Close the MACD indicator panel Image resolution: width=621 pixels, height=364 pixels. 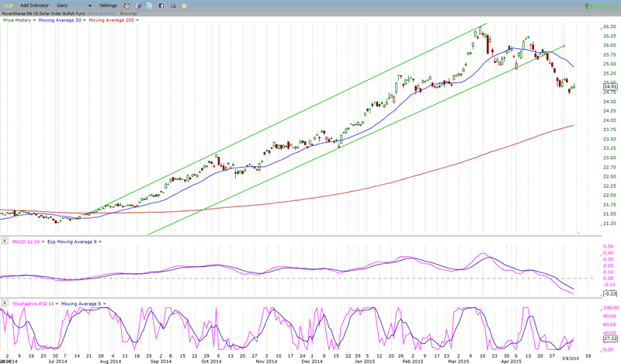tap(5, 241)
